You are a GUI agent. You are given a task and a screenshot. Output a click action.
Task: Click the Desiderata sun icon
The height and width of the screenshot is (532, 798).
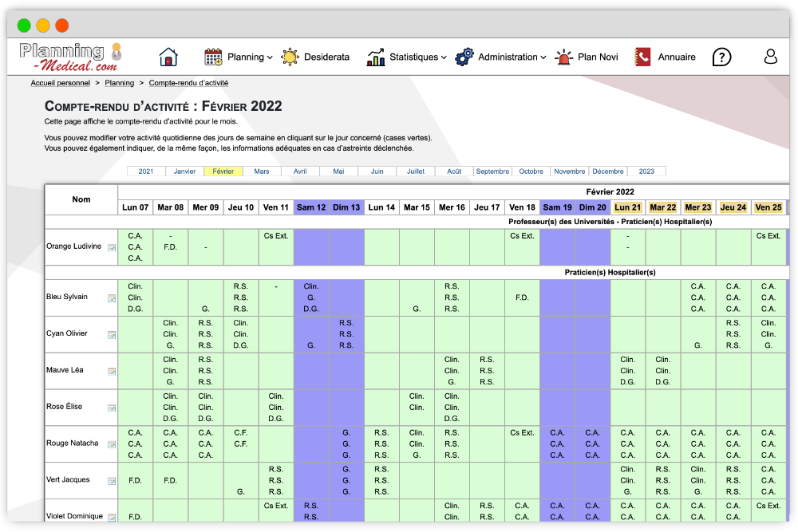pyautogui.click(x=290, y=57)
